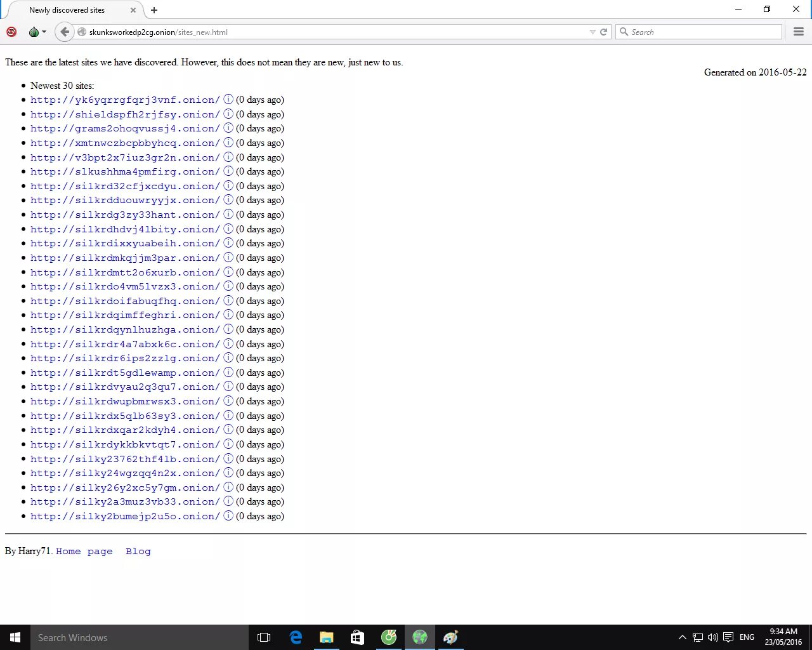Click the search magnifier icon
812x650 pixels.
pos(624,32)
